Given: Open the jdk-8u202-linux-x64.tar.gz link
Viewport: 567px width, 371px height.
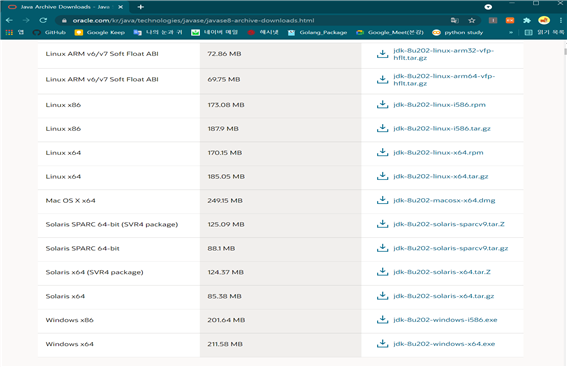Looking at the screenshot, I should click(x=441, y=176).
